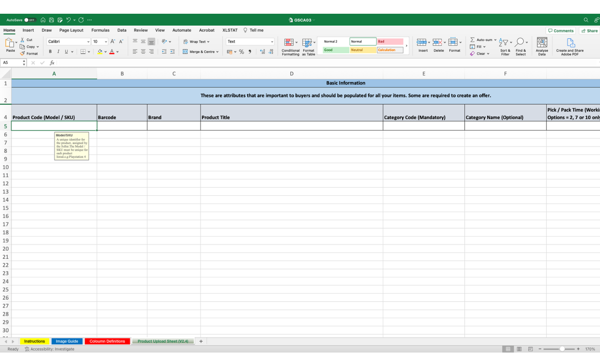
Task: Expand the cell styles gallery arrow
Action: click(x=406, y=46)
